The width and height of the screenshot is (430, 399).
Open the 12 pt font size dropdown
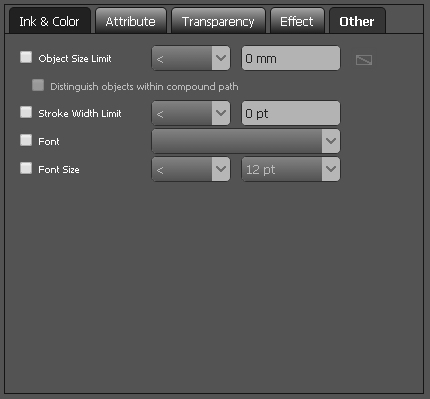291,169
